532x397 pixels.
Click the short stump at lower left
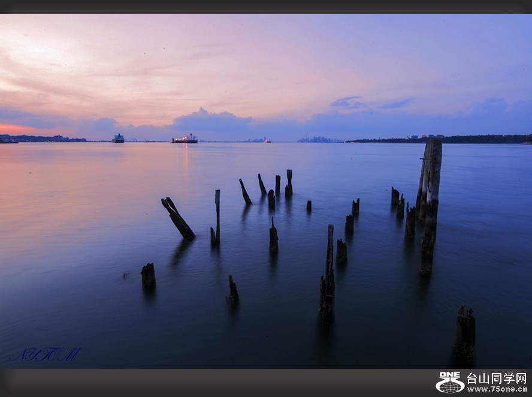point(148,276)
